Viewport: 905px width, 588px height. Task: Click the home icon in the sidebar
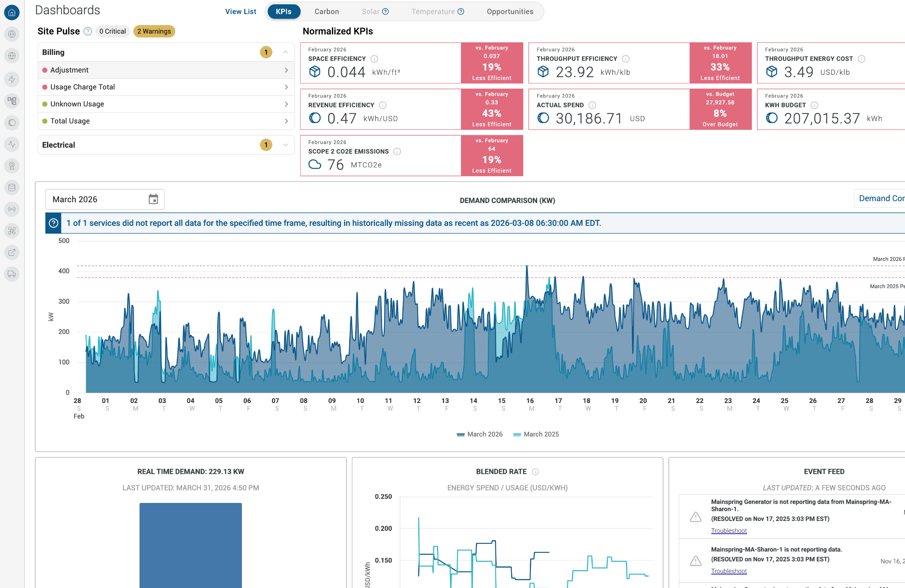12,13
